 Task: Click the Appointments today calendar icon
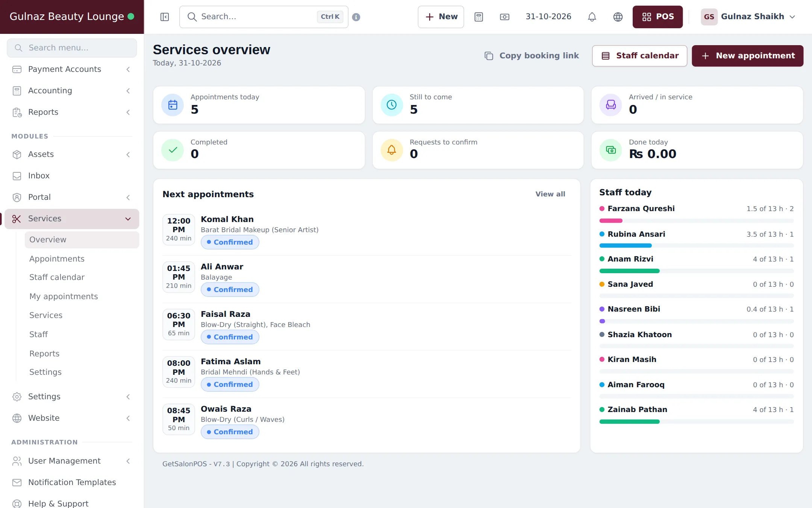[x=173, y=105]
